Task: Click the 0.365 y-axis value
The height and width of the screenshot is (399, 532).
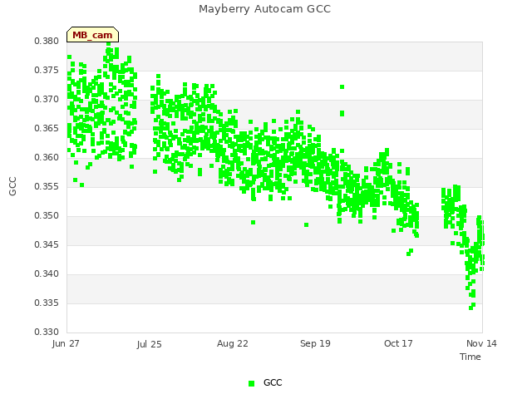Action: click(x=47, y=129)
